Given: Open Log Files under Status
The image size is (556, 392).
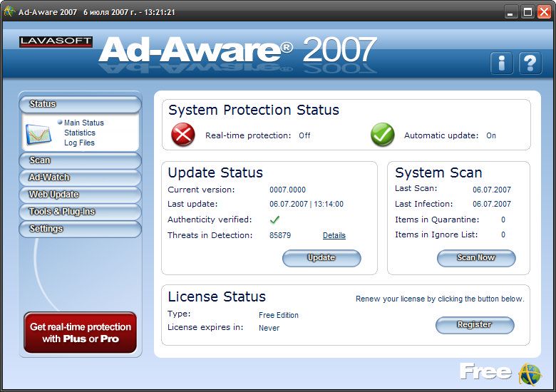Looking at the screenshot, I should point(79,143).
